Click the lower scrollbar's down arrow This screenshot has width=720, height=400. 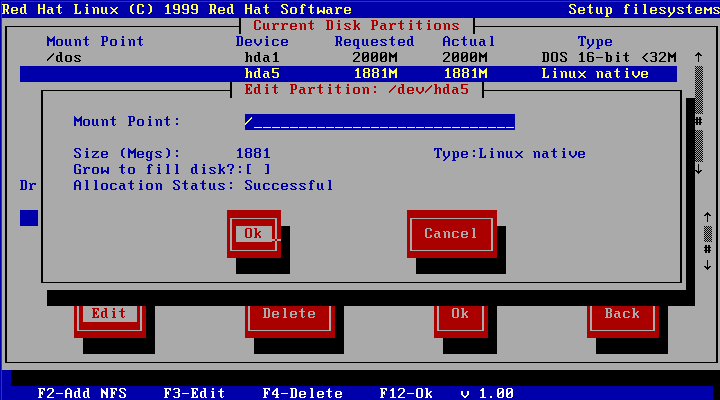pos(708,265)
